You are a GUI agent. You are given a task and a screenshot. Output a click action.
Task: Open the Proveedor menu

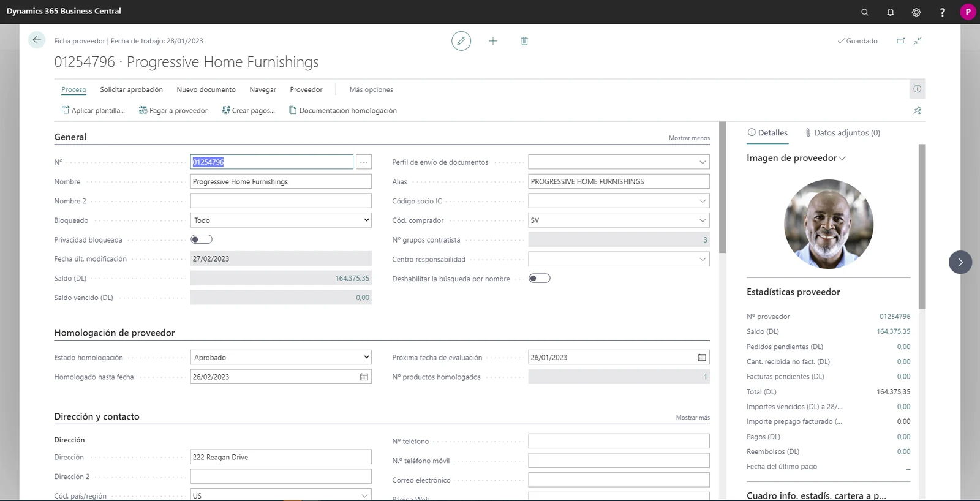(306, 89)
